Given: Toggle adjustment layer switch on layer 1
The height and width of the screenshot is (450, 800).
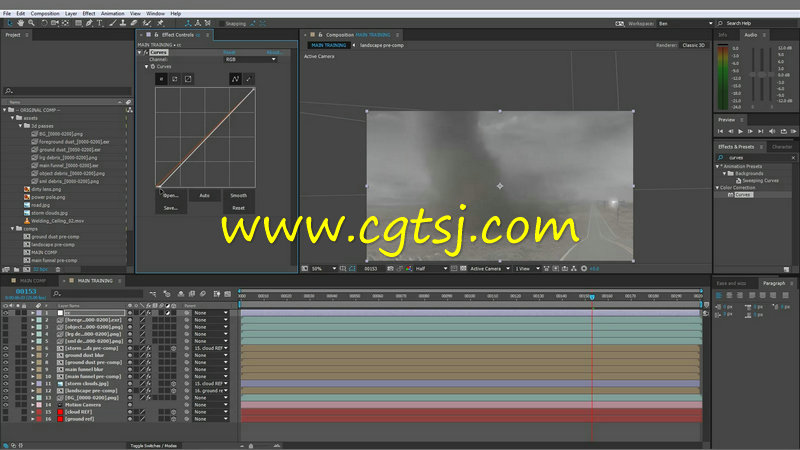Looking at the screenshot, I should [x=167, y=313].
